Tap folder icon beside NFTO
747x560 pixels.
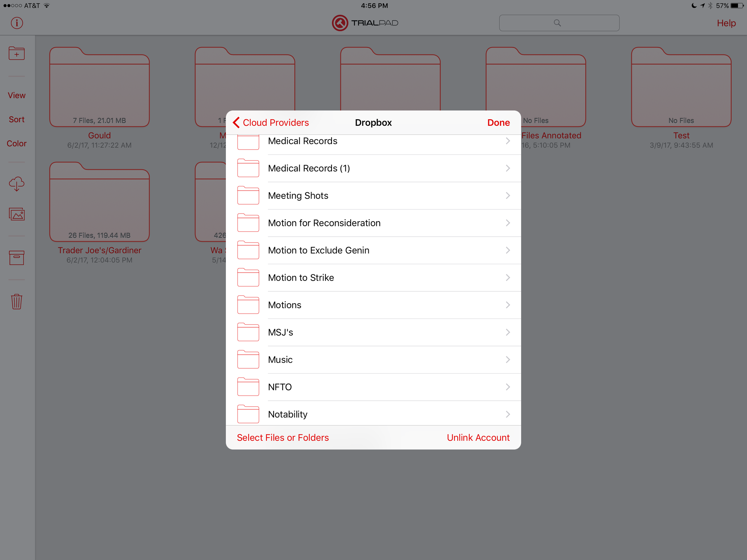click(248, 387)
